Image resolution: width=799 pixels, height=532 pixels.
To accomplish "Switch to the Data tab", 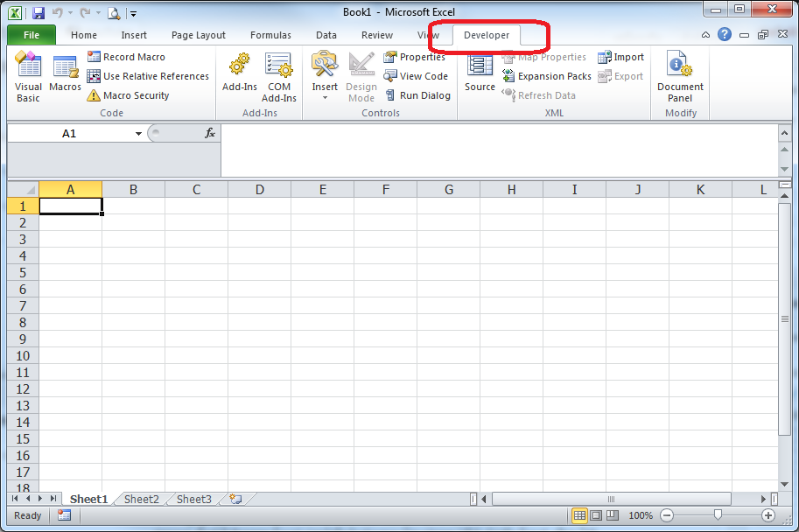I will [x=326, y=35].
